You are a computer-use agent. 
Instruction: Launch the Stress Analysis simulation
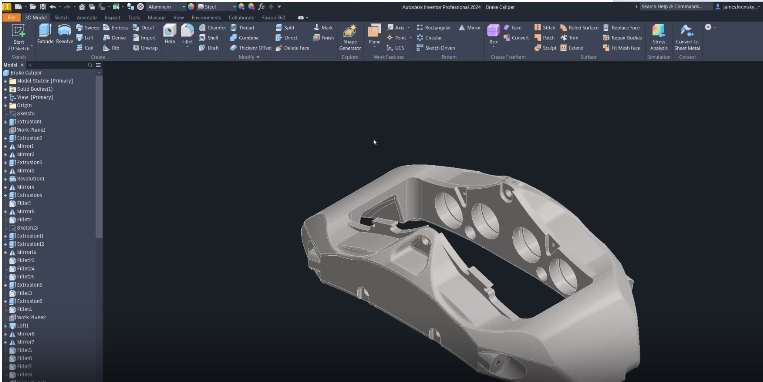pos(658,37)
